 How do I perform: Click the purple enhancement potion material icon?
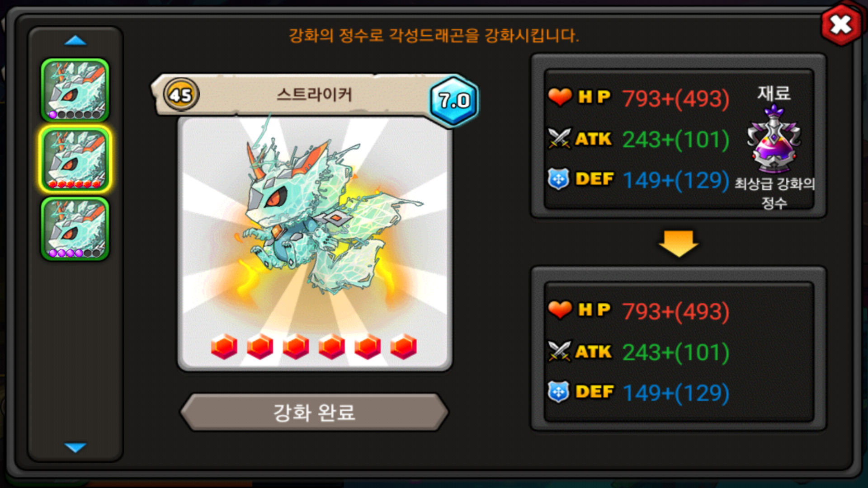tap(774, 139)
